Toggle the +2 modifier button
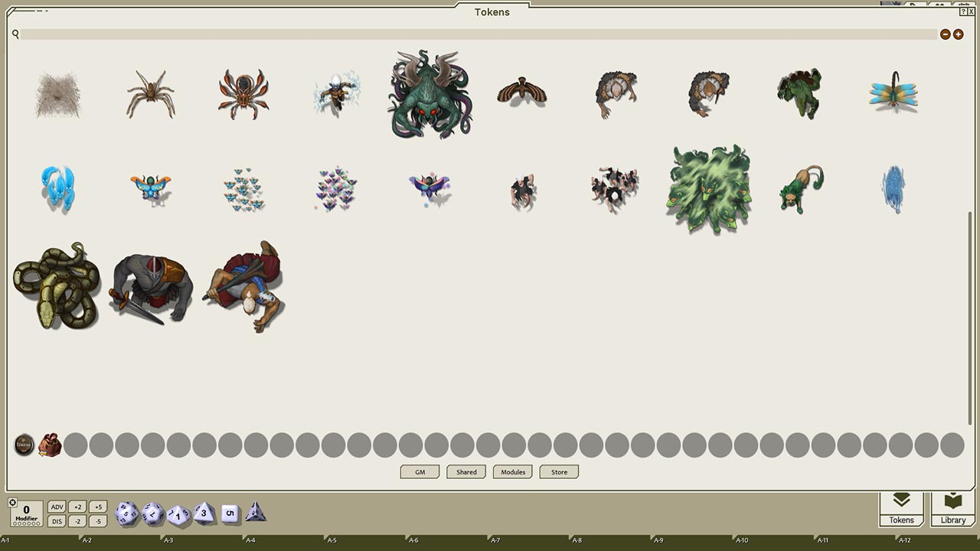Viewport: 980px width, 551px height. [77, 507]
